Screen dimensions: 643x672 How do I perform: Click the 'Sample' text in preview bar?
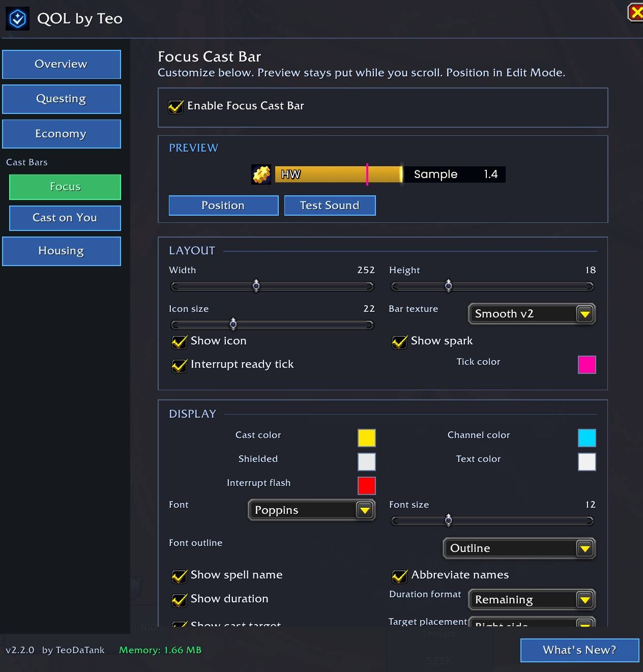[x=435, y=174]
